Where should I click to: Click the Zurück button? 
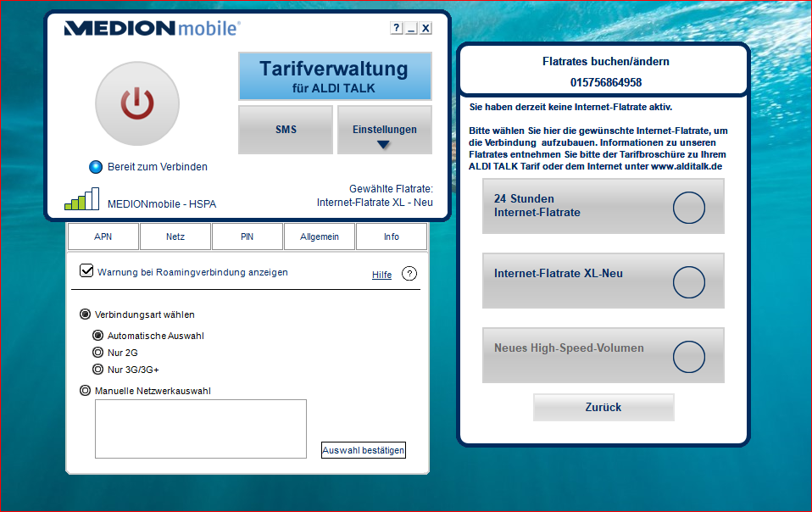pos(603,407)
